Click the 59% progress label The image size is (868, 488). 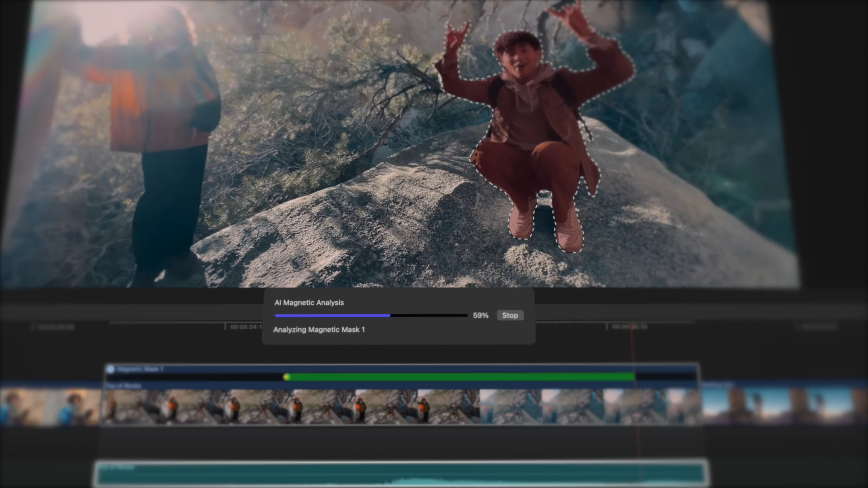[x=481, y=316]
